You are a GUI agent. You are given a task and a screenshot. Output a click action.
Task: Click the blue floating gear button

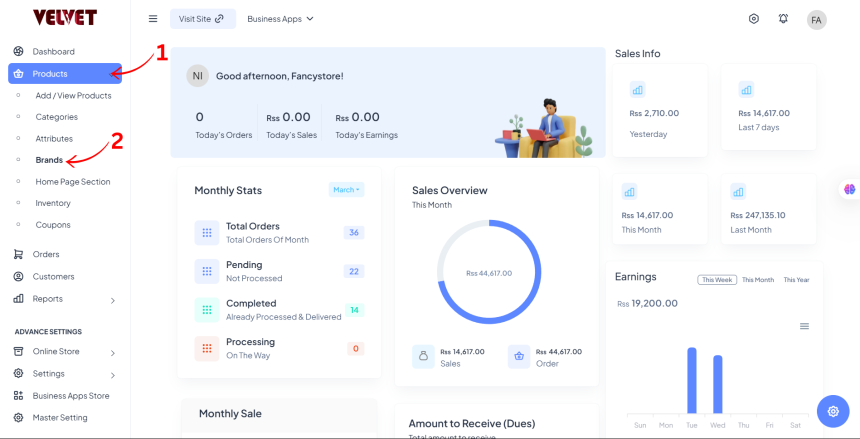click(x=832, y=411)
